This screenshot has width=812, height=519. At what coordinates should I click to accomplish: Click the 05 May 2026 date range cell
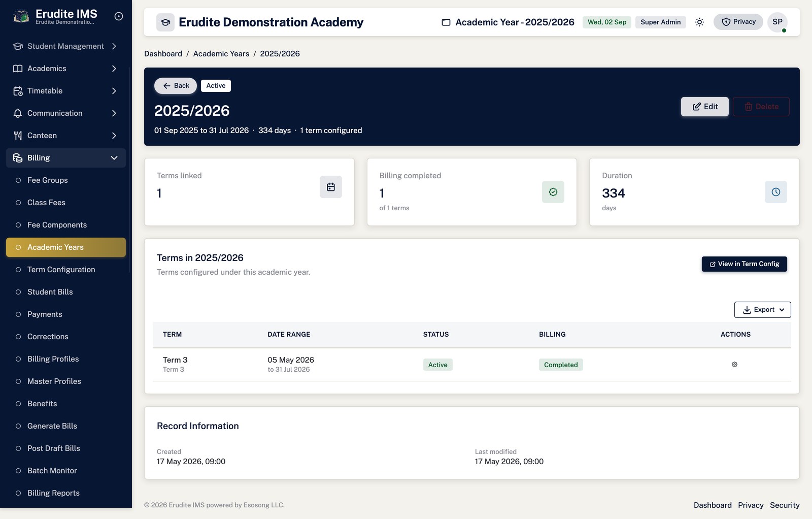[x=291, y=360]
